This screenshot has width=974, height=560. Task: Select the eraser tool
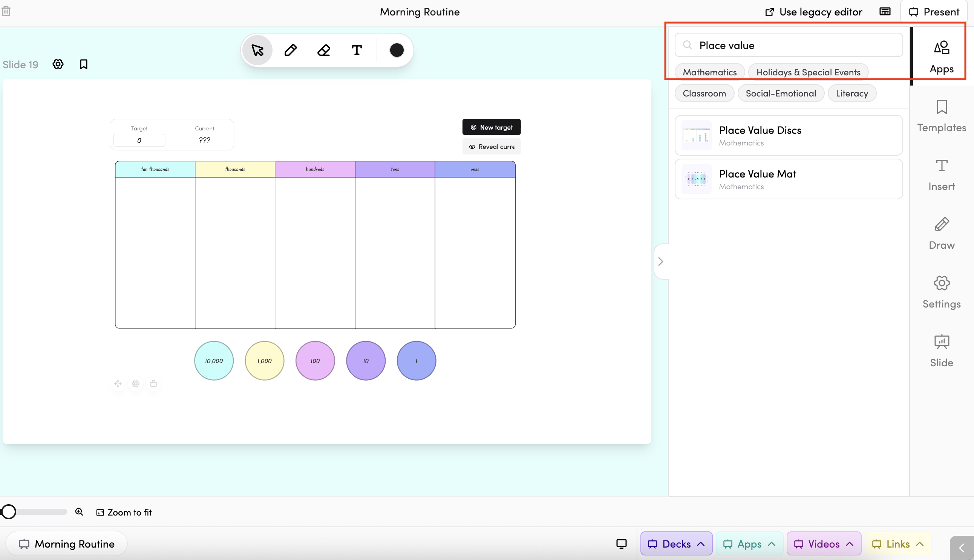tap(323, 50)
